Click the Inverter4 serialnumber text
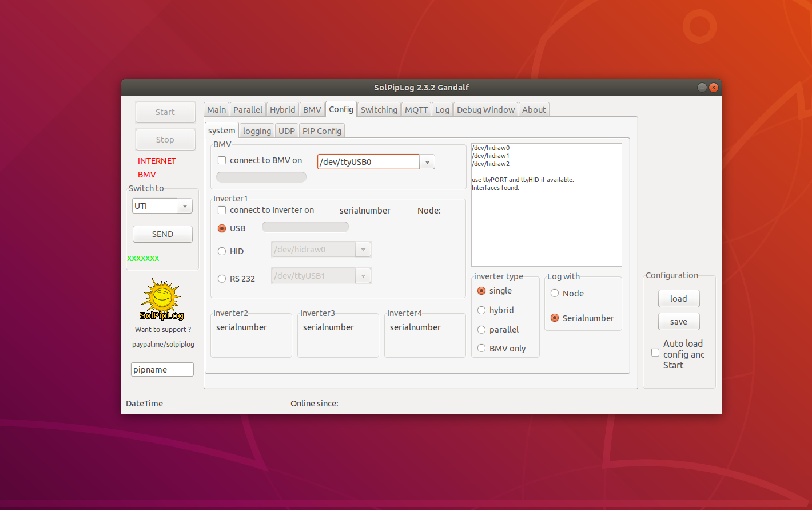Image resolution: width=812 pixels, height=510 pixels. [415, 327]
